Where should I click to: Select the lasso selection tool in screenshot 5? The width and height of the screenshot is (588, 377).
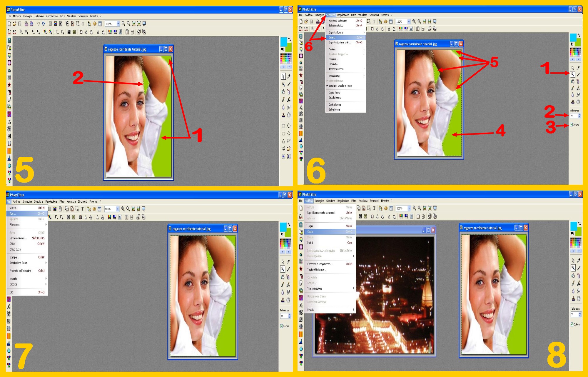(x=289, y=141)
